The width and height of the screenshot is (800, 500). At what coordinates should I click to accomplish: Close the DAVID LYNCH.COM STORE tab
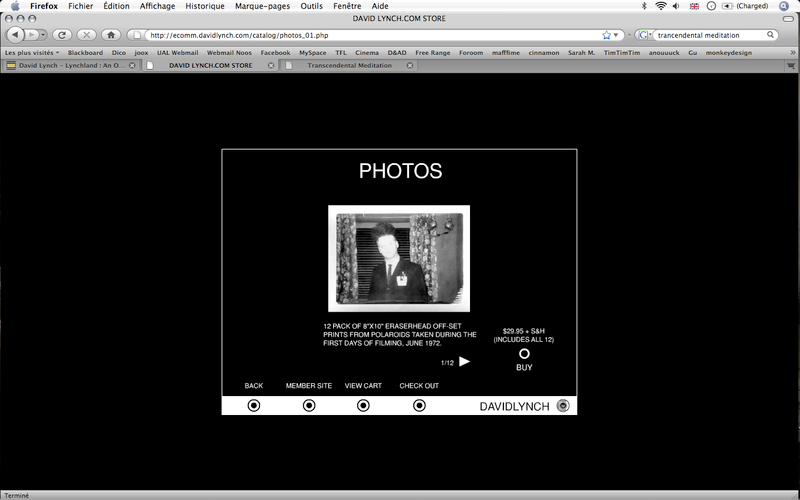coord(271,65)
